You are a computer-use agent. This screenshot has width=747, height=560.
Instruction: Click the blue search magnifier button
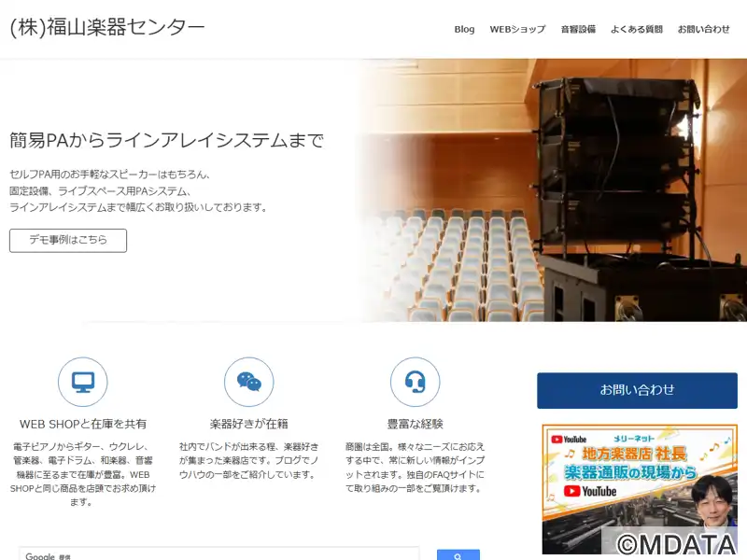click(458, 555)
